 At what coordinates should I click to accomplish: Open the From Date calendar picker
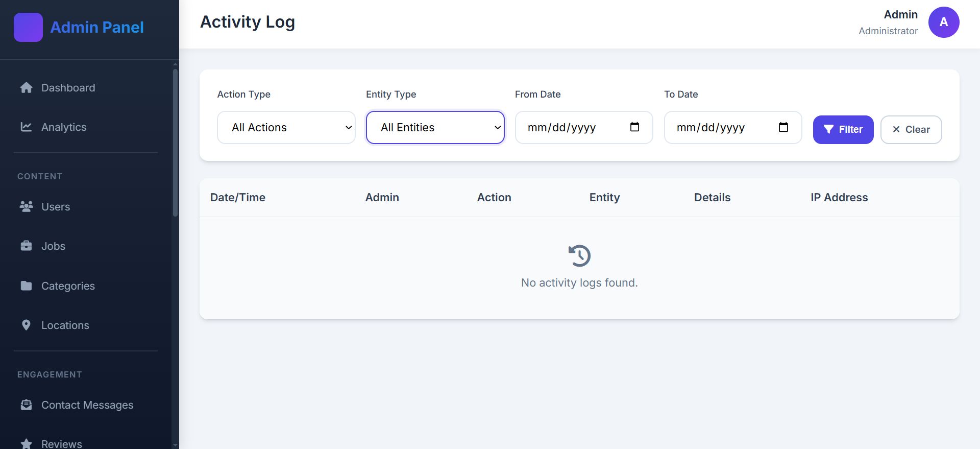[634, 127]
